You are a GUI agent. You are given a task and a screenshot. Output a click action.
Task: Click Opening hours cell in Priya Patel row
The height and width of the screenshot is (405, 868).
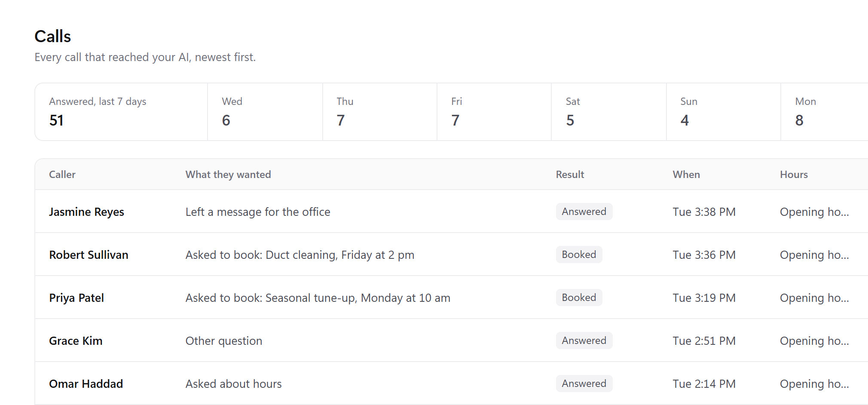(x=814, y=298)
